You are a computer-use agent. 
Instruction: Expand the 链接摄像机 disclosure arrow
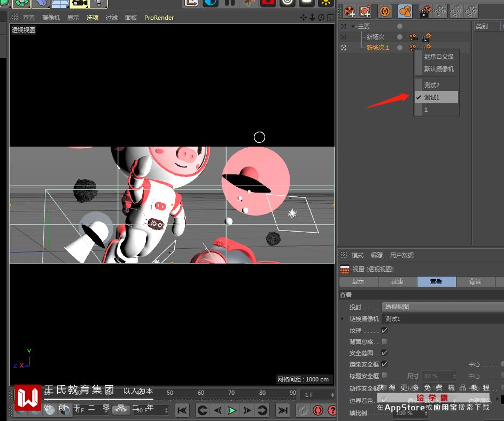pyautogui.click(x=342, y=319)
